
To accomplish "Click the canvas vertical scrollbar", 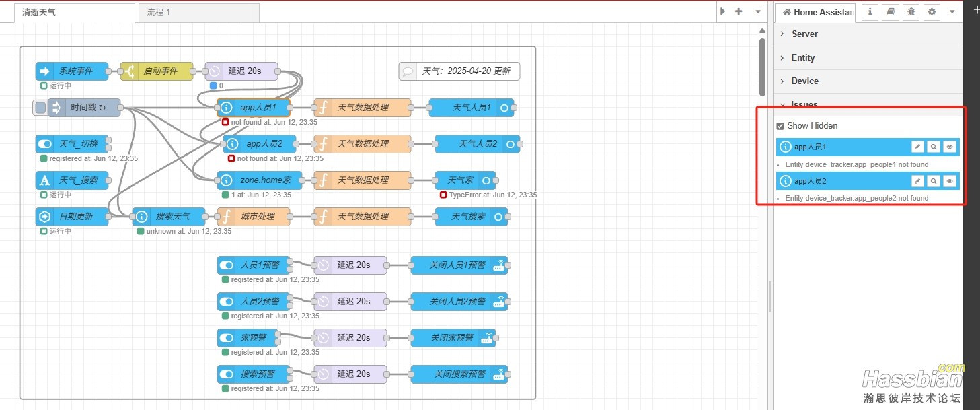I will click(762, 67).
